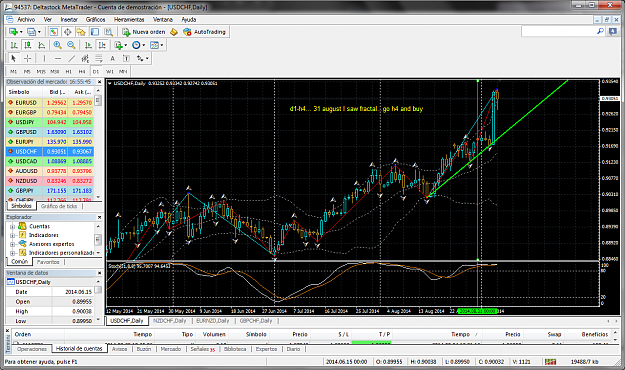Viewport: 625px width, 370px height.
Task: Click the search magnifier icon
Action: tap(600, 31)
